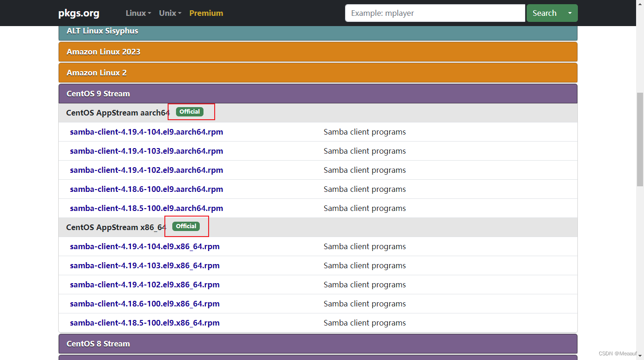
Task: Click the Official badge beside AppStream aarch64
Action: (190, 112)
